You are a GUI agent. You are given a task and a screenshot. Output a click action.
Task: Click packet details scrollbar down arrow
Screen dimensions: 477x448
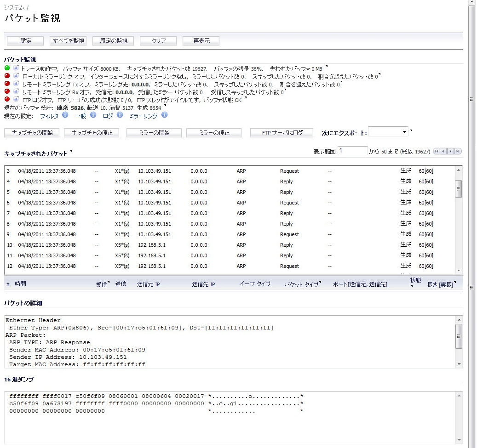click(x=459, y=364)
